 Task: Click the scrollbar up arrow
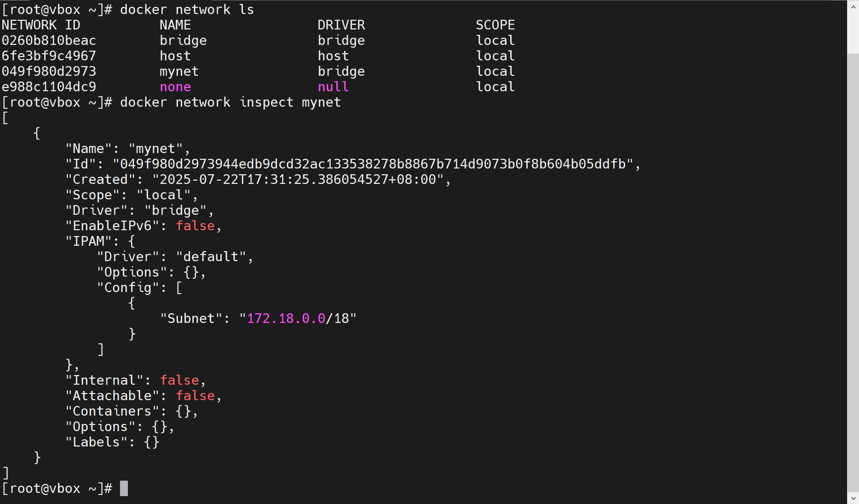tap(853, 7)
